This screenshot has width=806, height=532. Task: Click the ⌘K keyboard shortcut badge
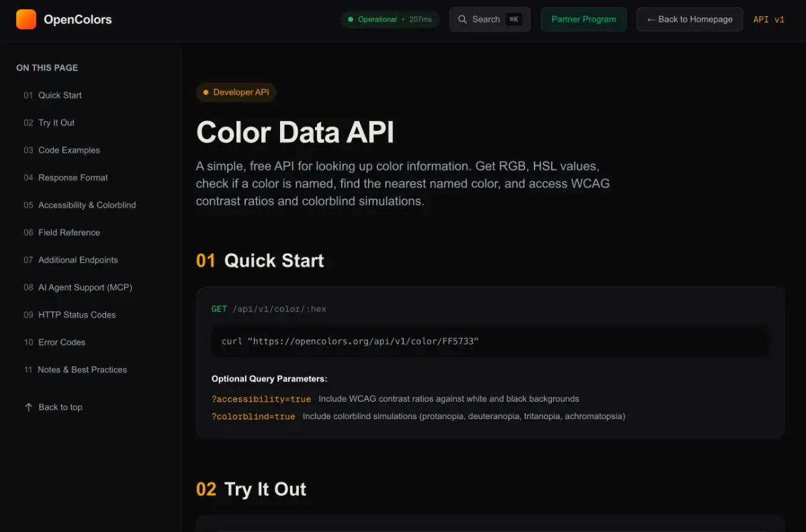[513, 19]
